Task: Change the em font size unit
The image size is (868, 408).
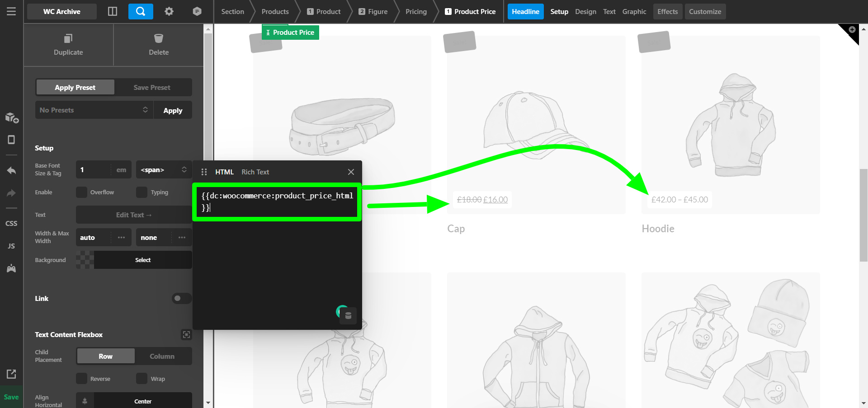Action: [121, 169]
